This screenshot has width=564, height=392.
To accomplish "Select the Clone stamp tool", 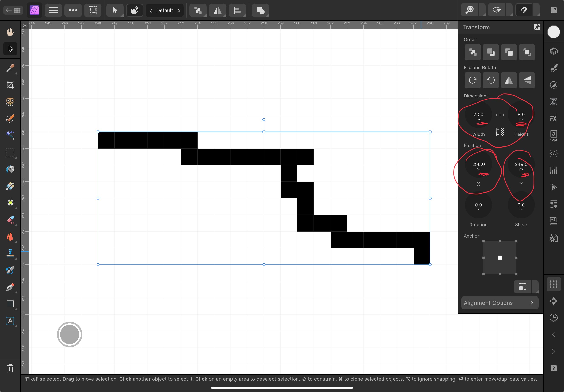I will [10, 253].
